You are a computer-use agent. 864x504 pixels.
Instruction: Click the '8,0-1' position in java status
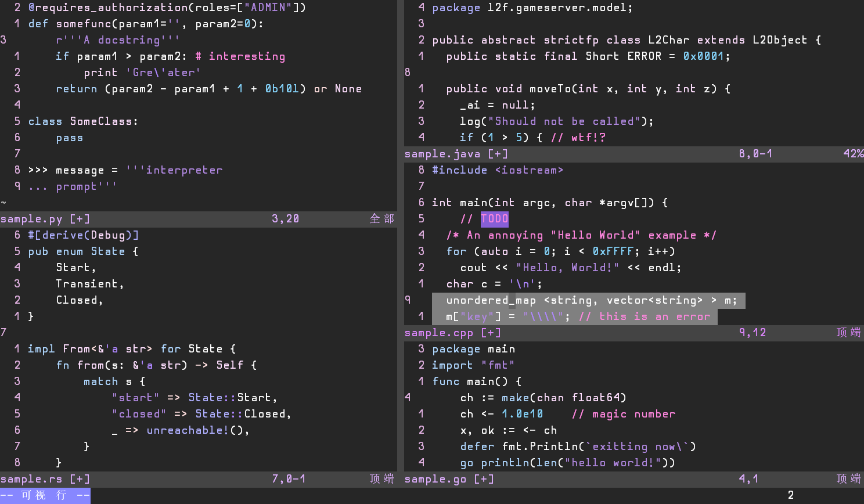(756, 154)
